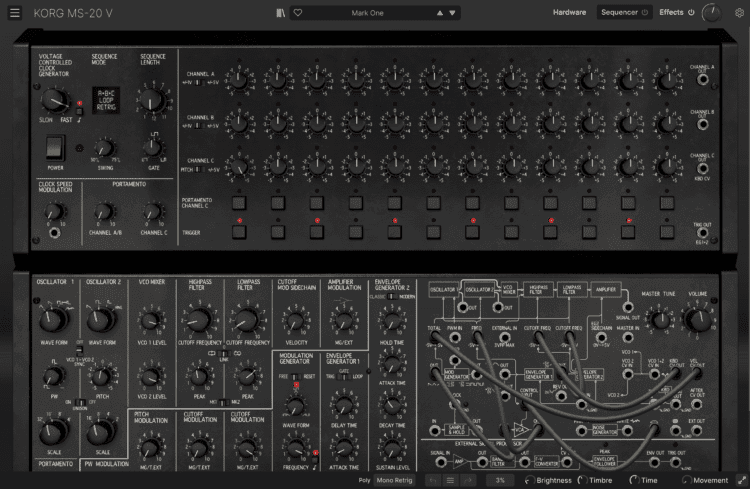Open the Effects tab
The height and width of the screenshot is (489, 750).
point(671,12)
